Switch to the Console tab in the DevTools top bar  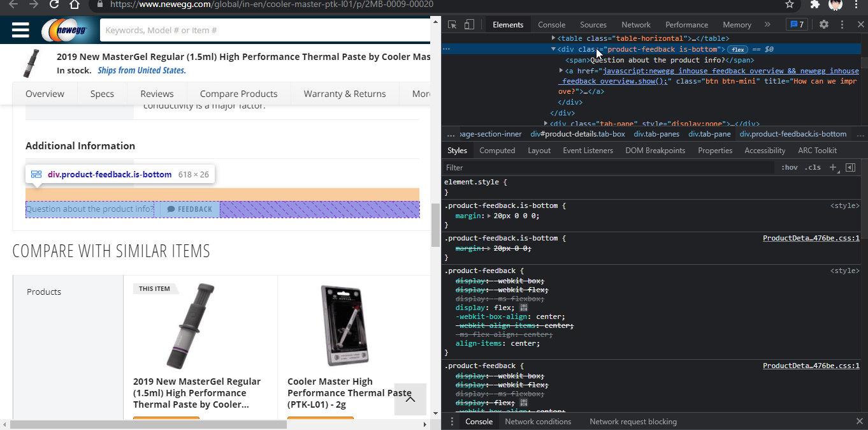tap(551, 25)
